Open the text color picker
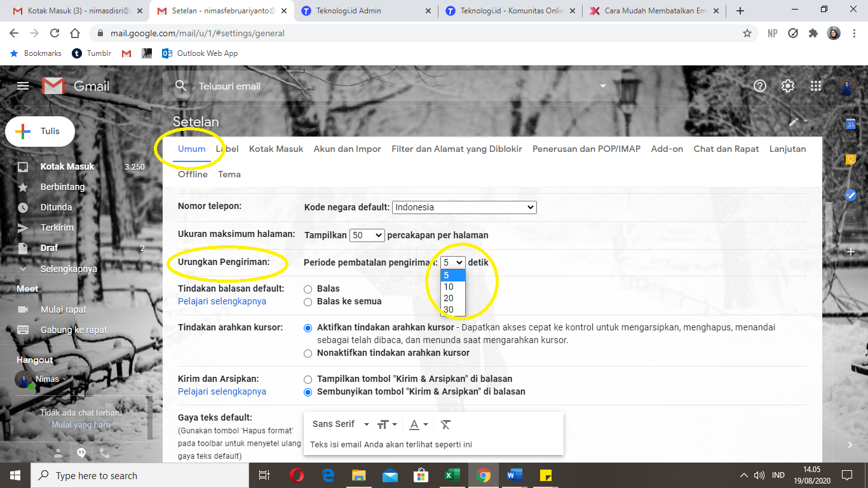 click(x=417, y=424)
